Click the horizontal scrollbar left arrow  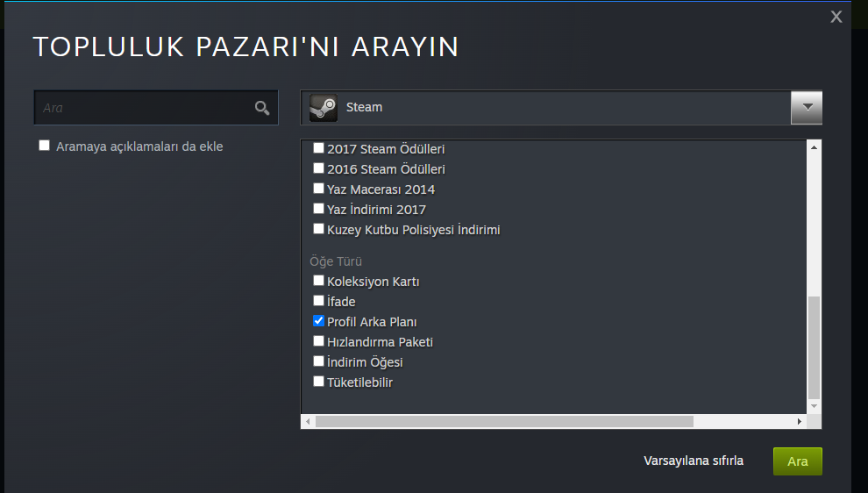(308, 422)
